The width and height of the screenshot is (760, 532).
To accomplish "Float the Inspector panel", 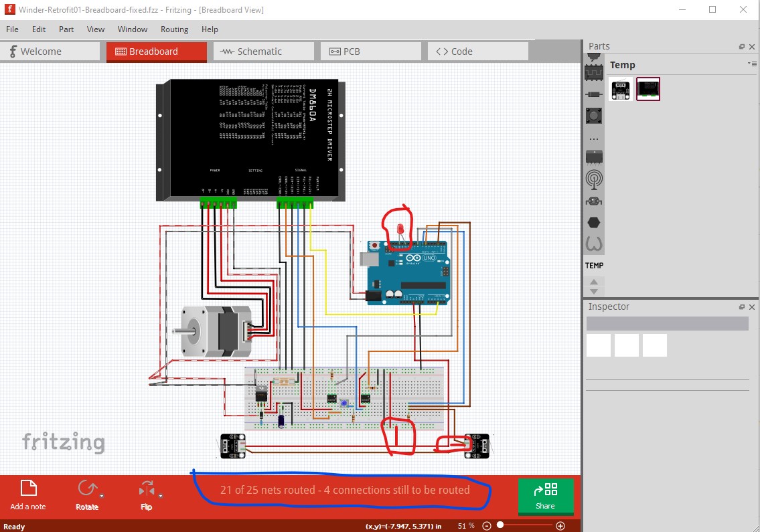I will 741,307.
